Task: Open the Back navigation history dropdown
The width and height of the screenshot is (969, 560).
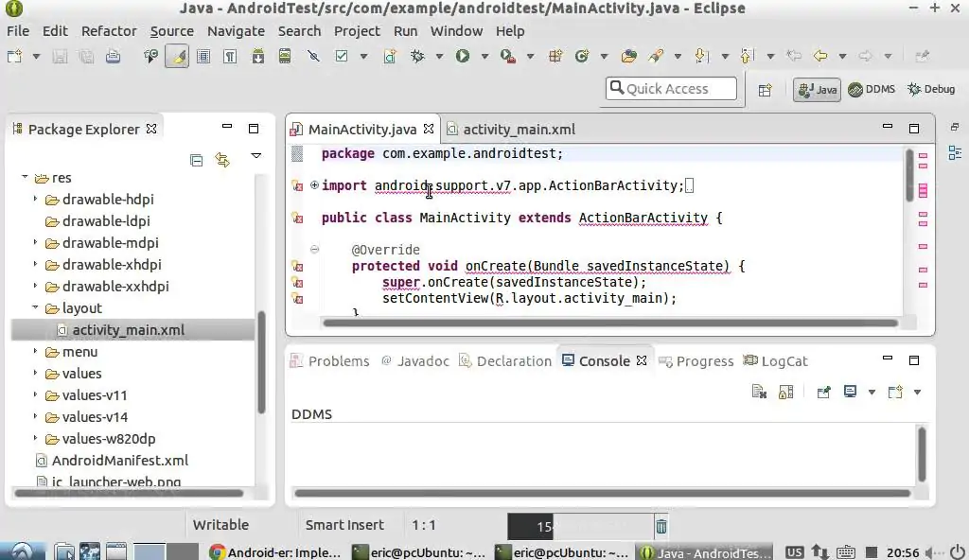Action: [x=842, y=56]
